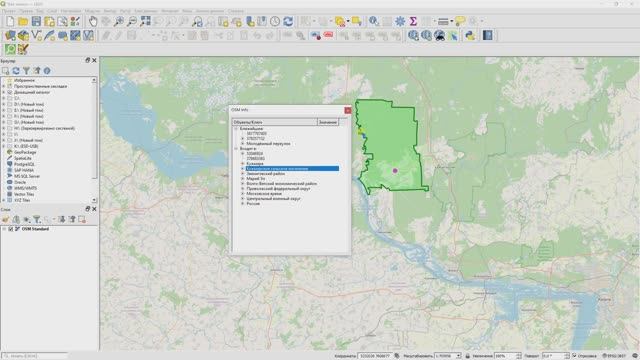Expand the K:\ (ESD-USB) drive node
Image resolution: width=640 pixels, height=360 pixels.
pos(4,146)
